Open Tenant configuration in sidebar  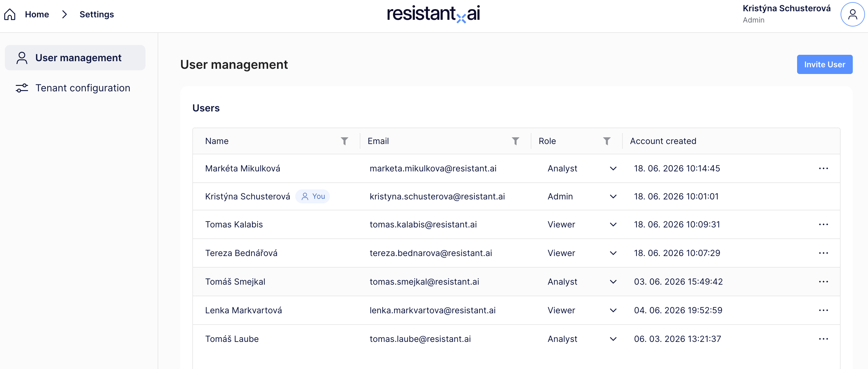pos(75,88)
